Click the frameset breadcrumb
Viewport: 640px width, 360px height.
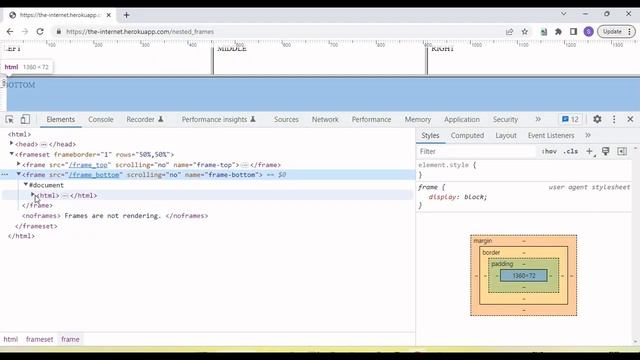pos(40,339)
